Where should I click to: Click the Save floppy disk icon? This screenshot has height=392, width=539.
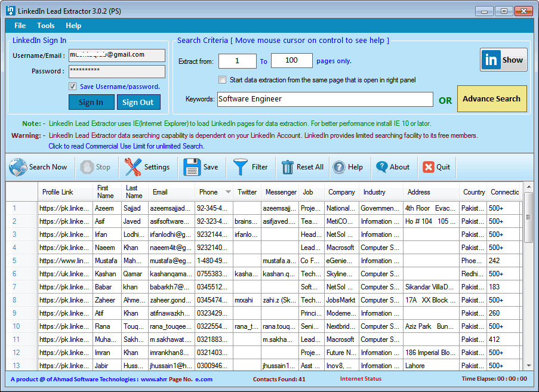(x=192, y=167)
